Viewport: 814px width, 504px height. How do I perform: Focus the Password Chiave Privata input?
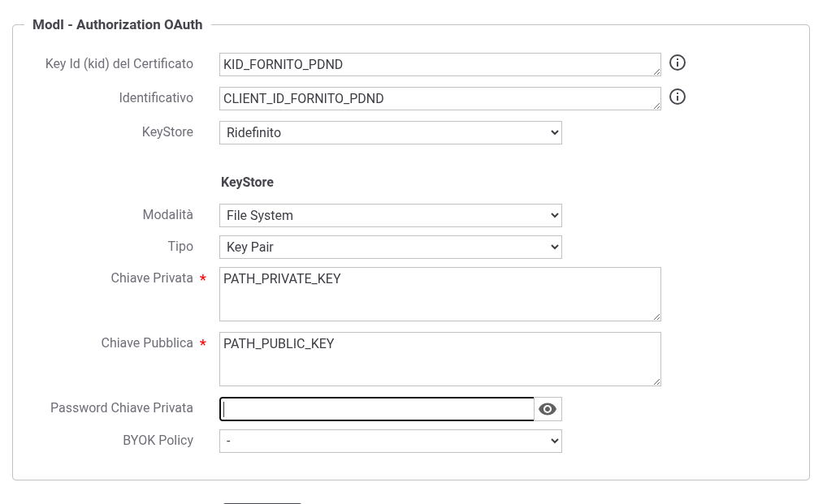[377, 409]
